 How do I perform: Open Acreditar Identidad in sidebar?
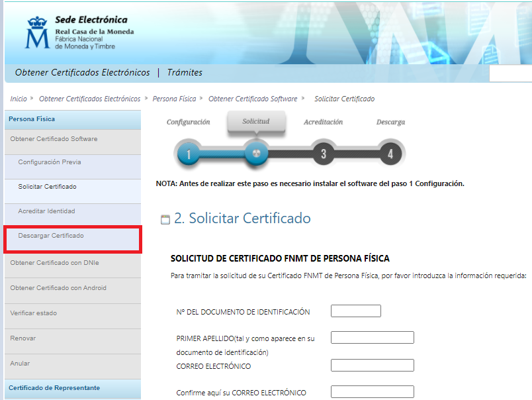[73, 215]
